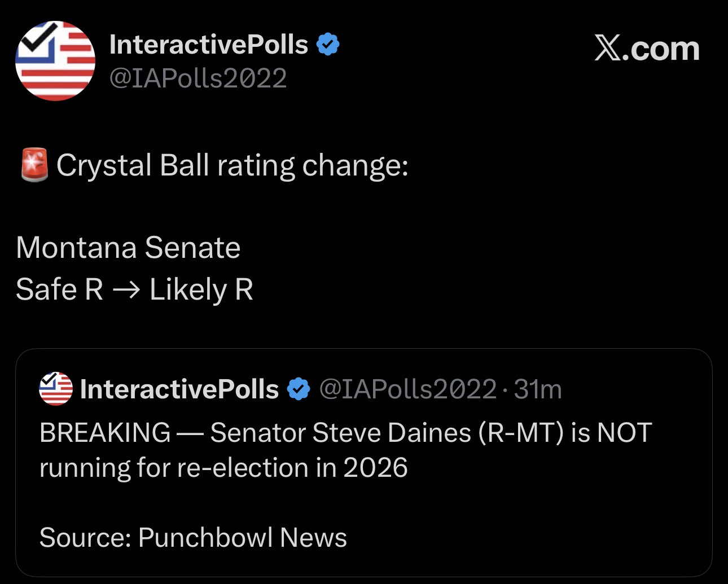Click the blank area at the quoted card's bottom-right
The height and width of the screenshot is (584, 728).
[x=621, y=542]
